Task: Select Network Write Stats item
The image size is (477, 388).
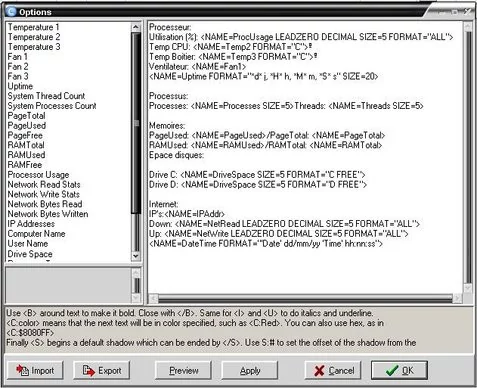Action: pos(44,194)
